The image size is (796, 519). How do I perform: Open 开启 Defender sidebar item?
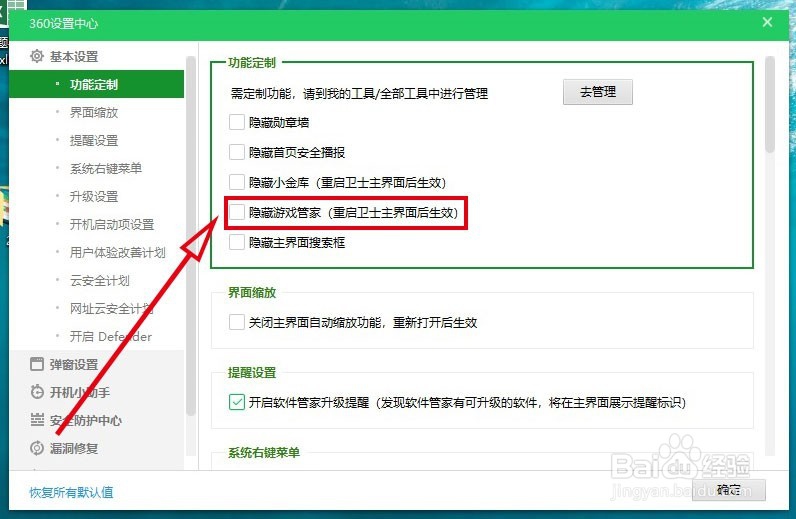(x=111, y=336)
